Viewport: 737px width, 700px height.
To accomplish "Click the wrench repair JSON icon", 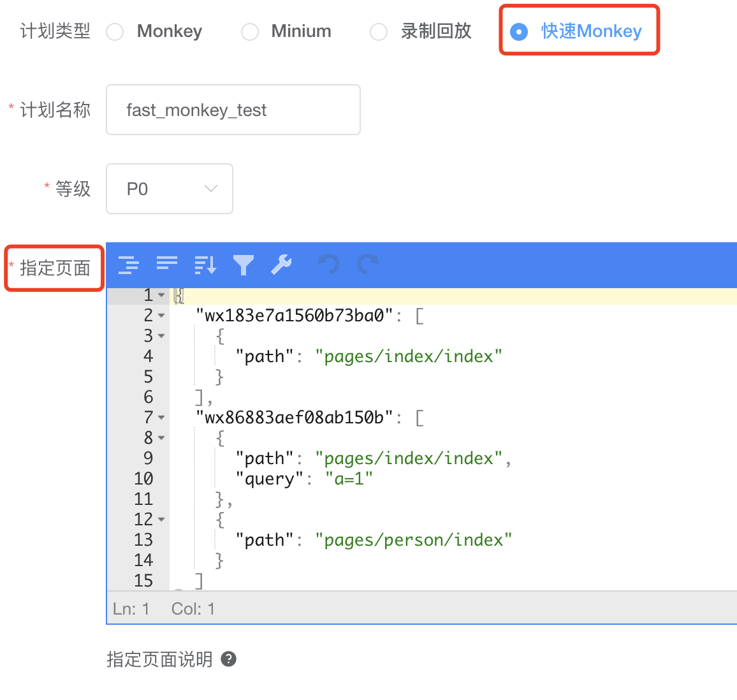I will pos(282,264).
